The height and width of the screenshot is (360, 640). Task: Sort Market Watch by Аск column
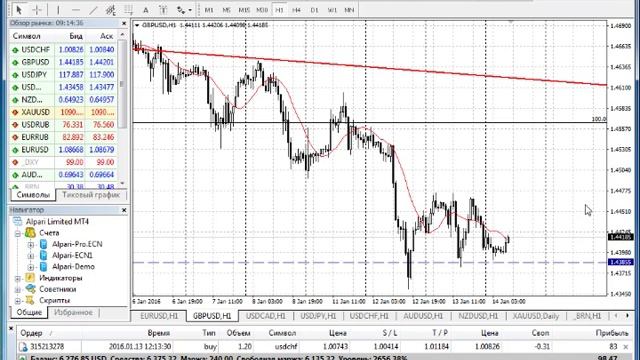tap(106, 36)
